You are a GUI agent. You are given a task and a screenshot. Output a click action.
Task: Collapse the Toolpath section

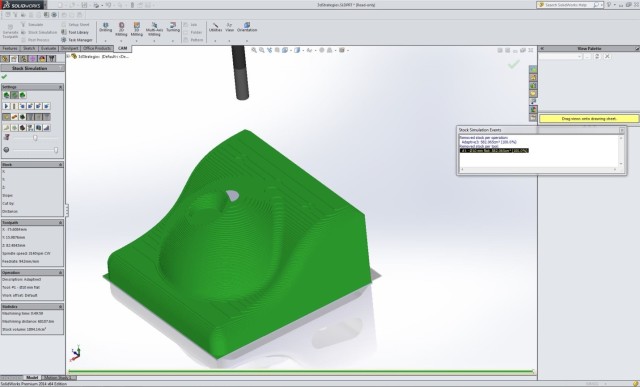[60, 222]
